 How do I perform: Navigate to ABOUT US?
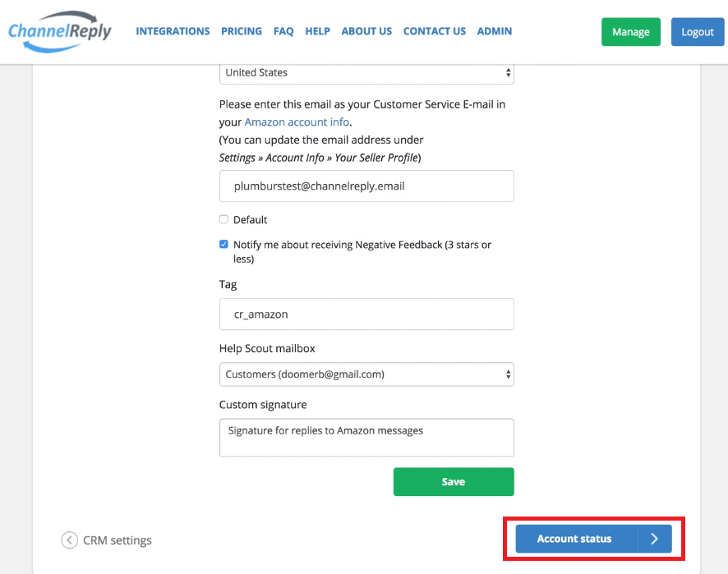(x=366, y=31)
